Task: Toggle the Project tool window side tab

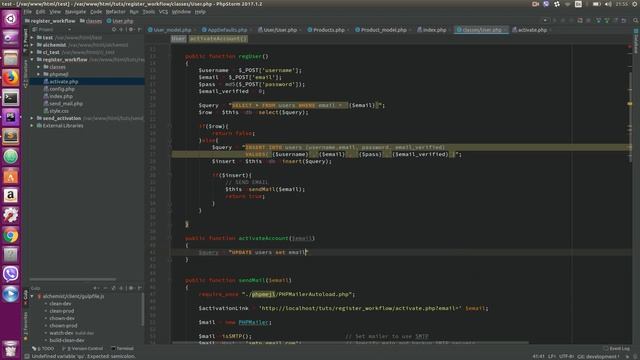Action: pyautogui.click(x=25, y=41)
